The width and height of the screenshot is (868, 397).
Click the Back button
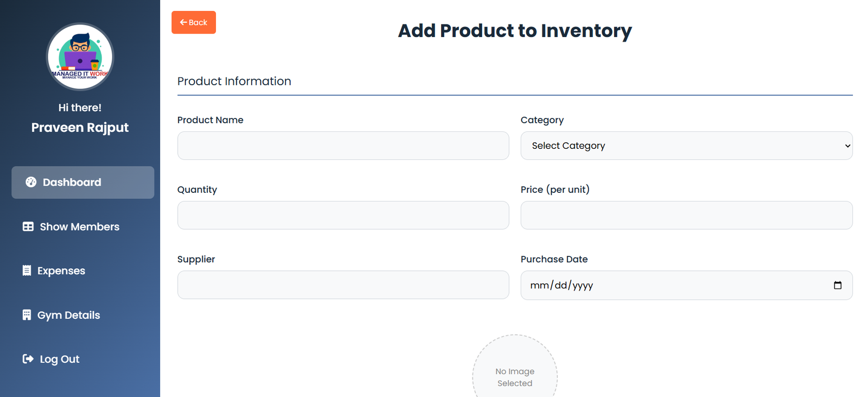pos(193,22)
